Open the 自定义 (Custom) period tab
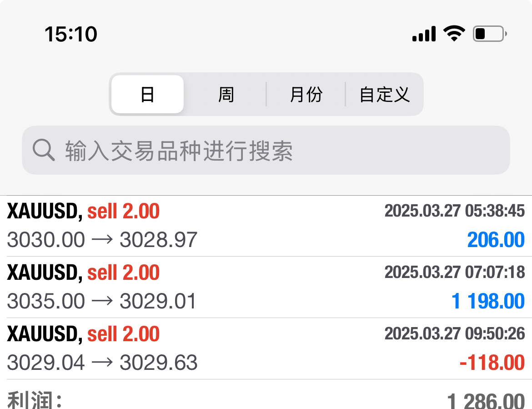Screen dimensions: 532x409 385,95
